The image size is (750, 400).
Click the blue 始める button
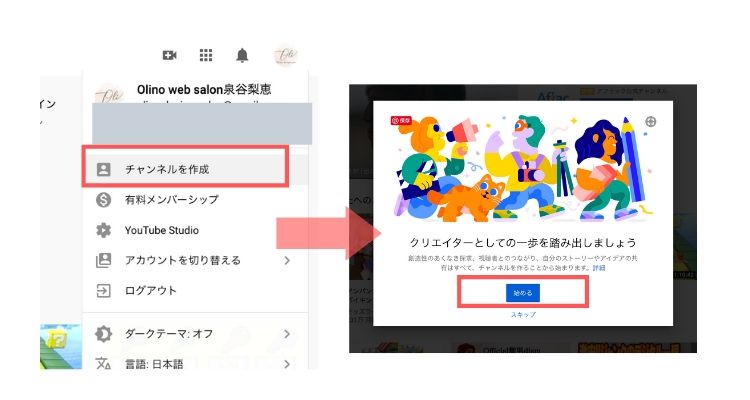[x=522, y=293]
